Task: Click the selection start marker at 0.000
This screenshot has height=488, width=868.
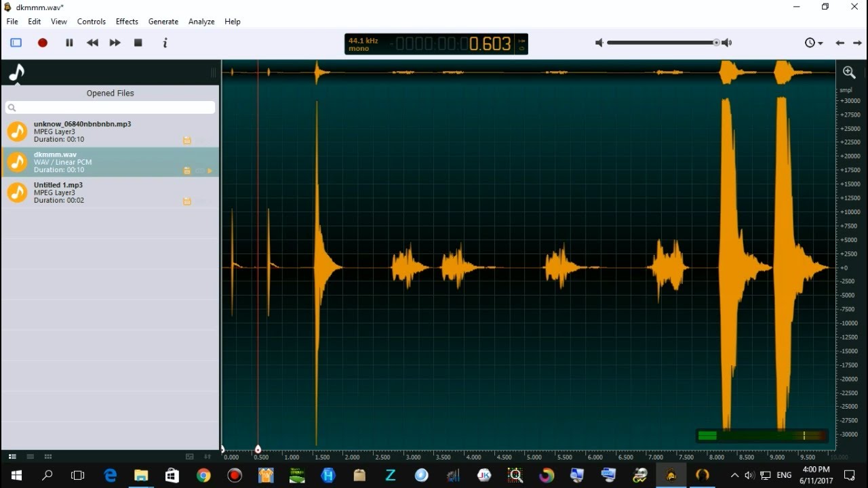Action: [222, 449]
